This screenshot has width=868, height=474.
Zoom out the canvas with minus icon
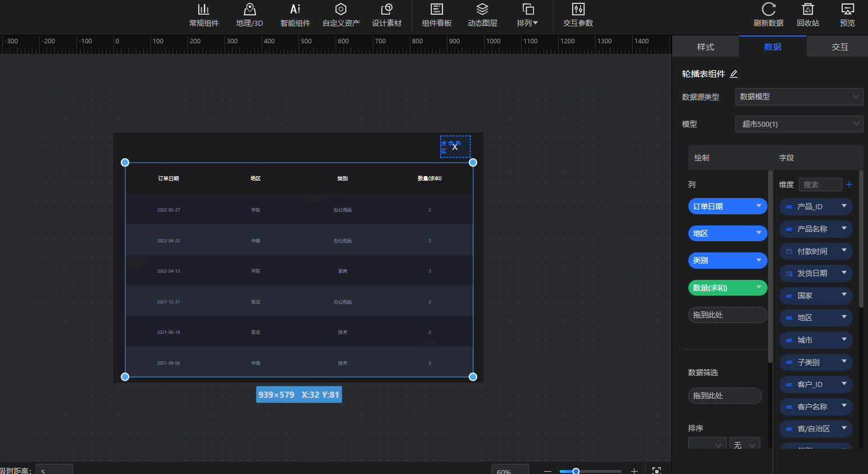tap(547, 471)
